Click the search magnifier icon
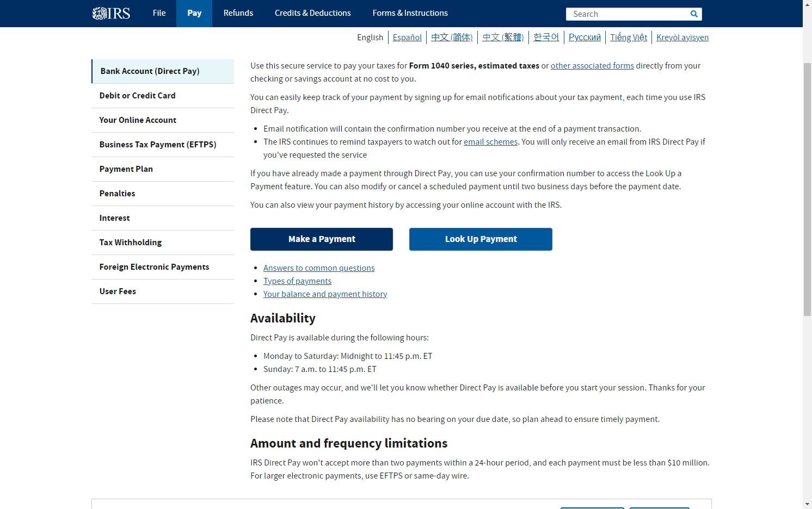The width and height of the screenshot is (812, 509). click(694, 14)
